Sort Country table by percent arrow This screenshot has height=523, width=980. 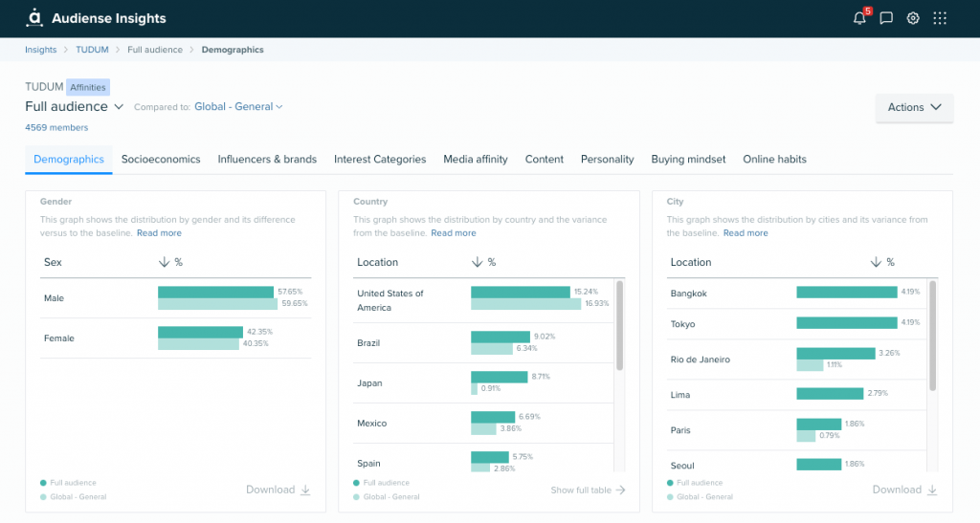[x=477, y=262]
